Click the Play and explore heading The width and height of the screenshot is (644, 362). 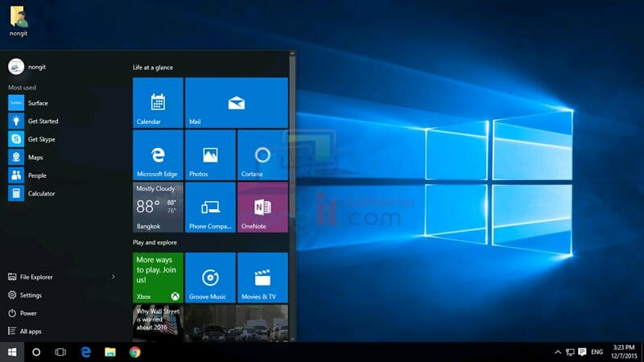pos(155,242)
